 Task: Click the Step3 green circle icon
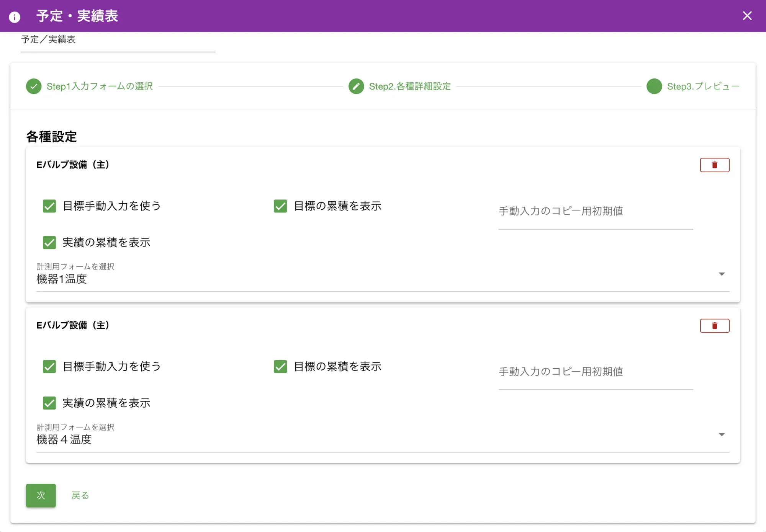click(654, 86)
